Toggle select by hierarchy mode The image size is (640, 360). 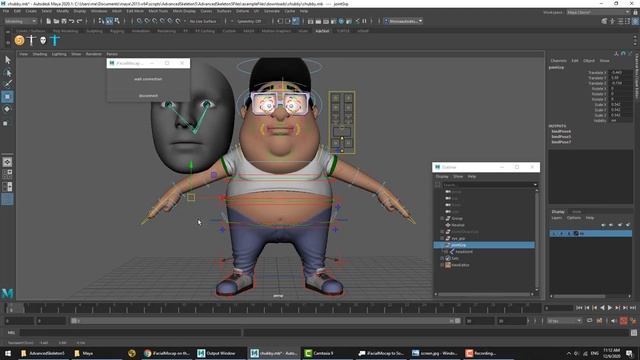pyautogui.click(x=101, y=21)
